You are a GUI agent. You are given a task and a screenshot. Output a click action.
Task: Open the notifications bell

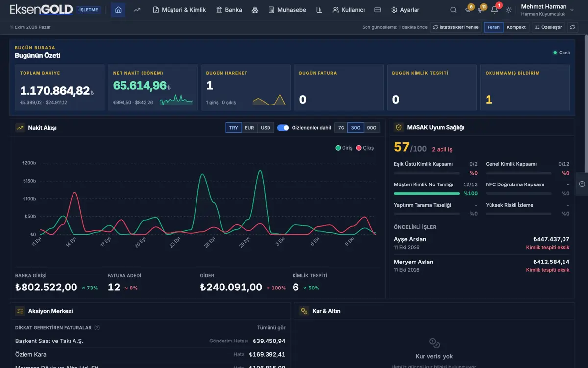coord(494,10)
